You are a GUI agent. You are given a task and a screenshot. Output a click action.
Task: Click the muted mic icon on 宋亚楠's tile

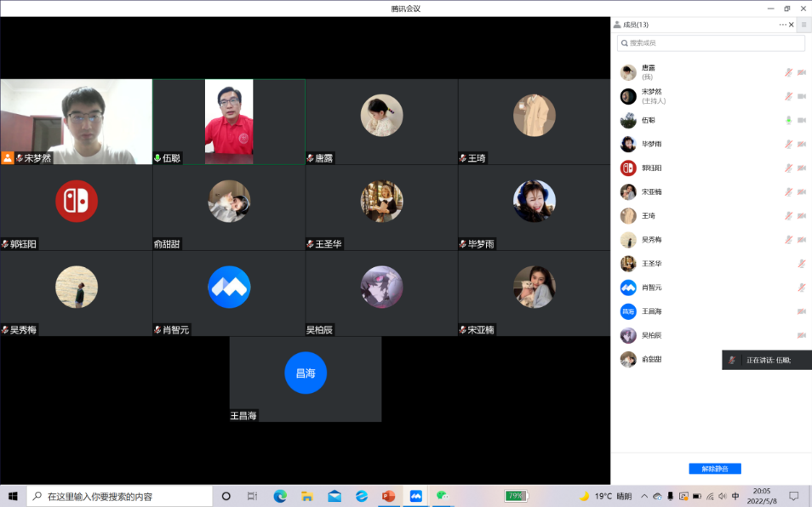tap(463, 329)
